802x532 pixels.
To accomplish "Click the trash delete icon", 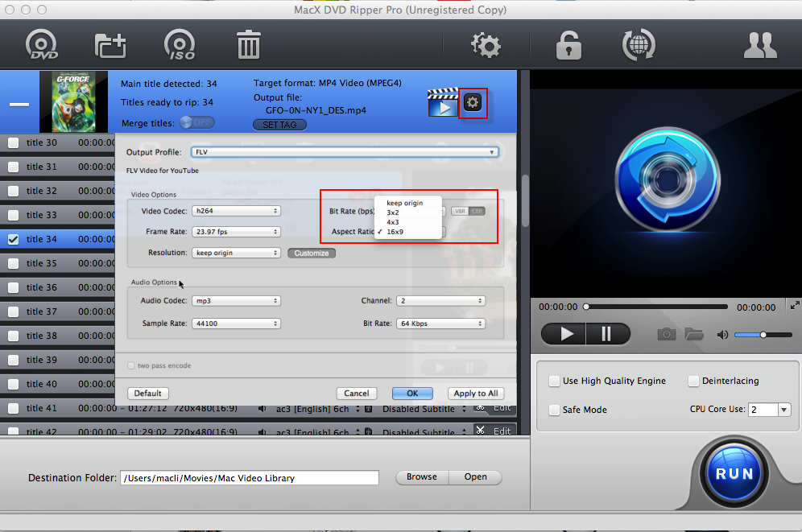I will 249,44.
